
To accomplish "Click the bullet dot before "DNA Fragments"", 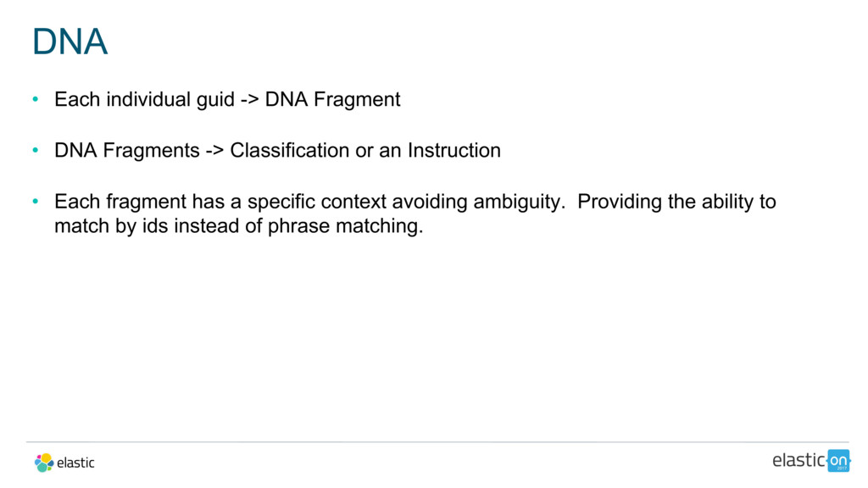I will tap(36, 151).
